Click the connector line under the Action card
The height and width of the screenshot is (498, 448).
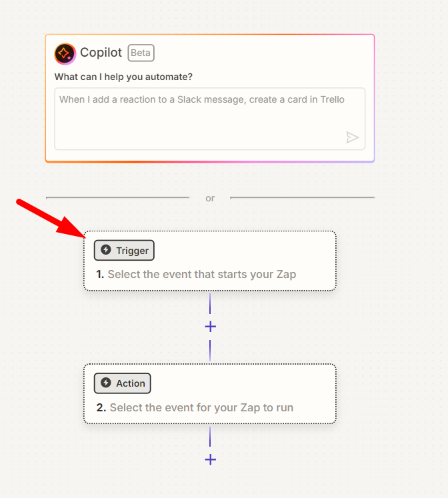210,437
